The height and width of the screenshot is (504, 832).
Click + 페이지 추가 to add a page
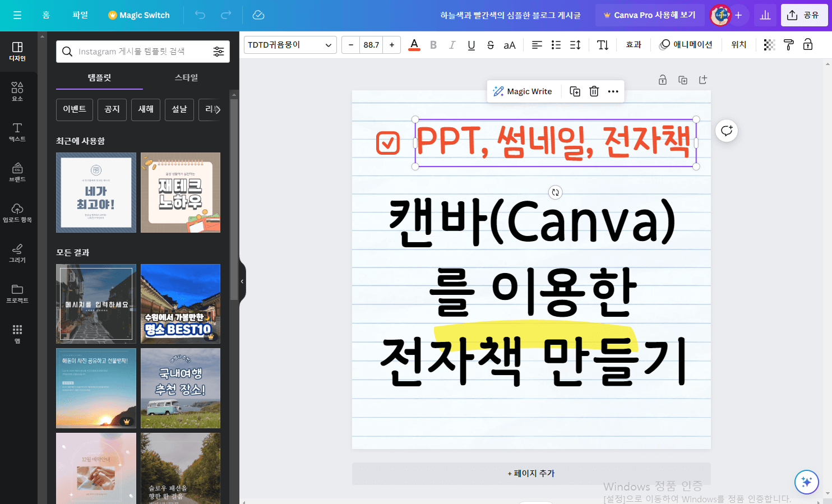coord(531,474)
